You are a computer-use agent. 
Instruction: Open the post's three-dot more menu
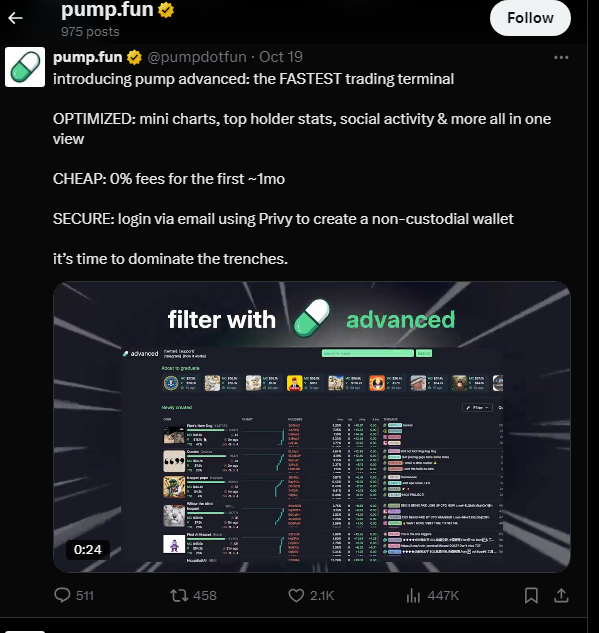coord(561,57)
